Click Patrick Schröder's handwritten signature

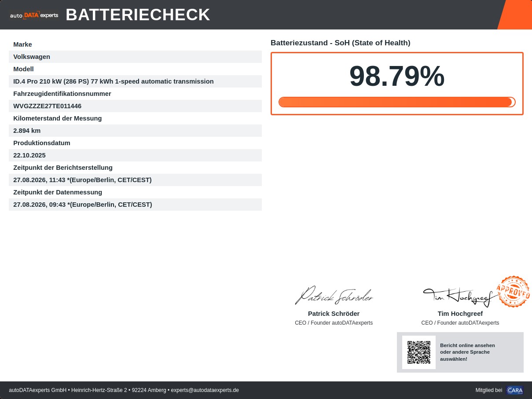pos(334,295)
